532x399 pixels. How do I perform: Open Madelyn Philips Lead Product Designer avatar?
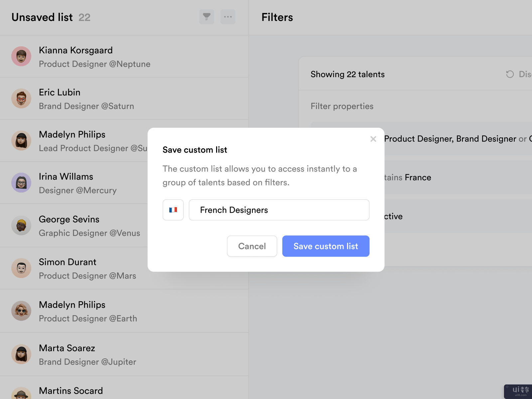(21, 141)
